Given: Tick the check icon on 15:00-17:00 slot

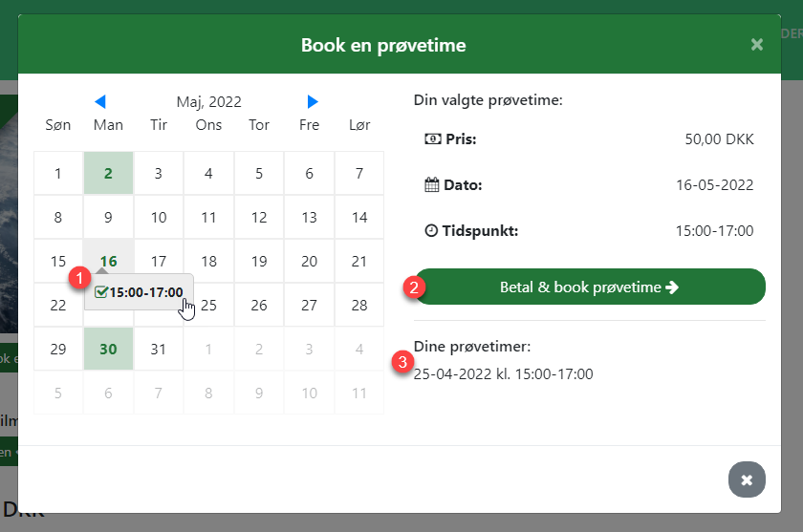Looking at the screenshot, I should pyautogui.click(x=101, y=292).
